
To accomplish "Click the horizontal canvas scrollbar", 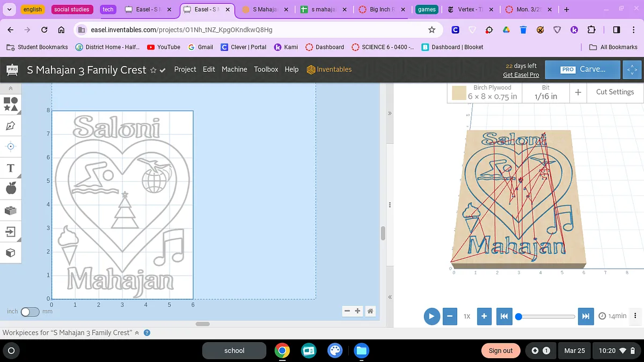I will point(202,324).
